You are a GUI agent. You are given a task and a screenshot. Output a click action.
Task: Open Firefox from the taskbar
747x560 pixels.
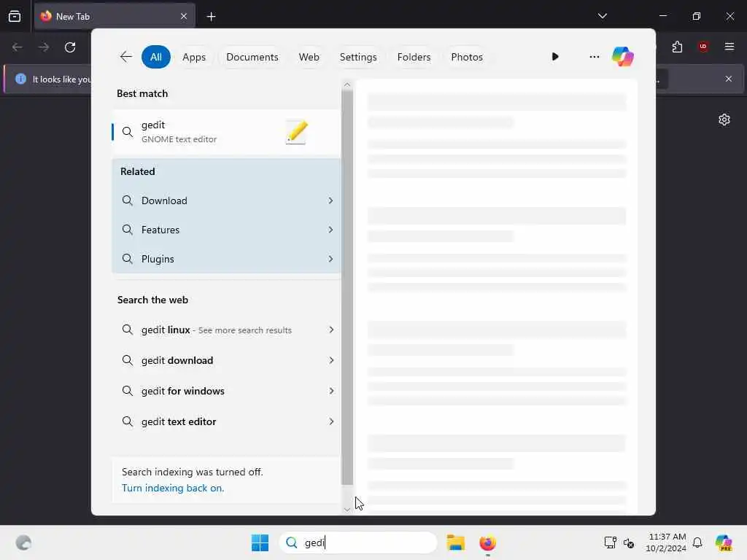point(487,542)
